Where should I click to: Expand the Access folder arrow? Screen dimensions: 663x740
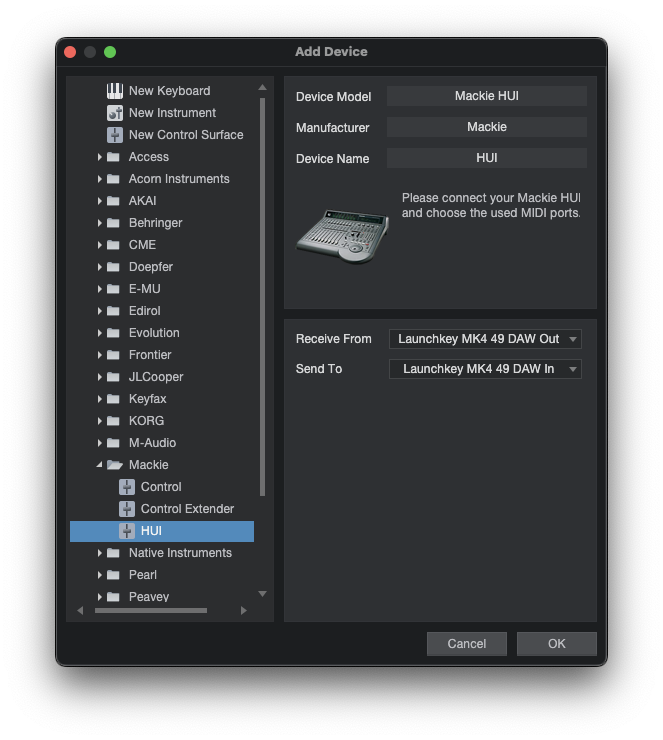(x=100, y=157)
